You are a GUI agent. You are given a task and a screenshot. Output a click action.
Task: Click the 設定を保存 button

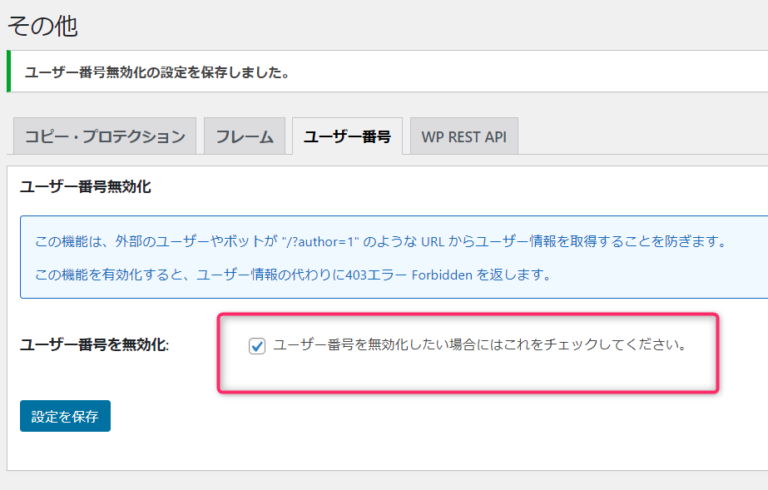(x=65, y=416)
